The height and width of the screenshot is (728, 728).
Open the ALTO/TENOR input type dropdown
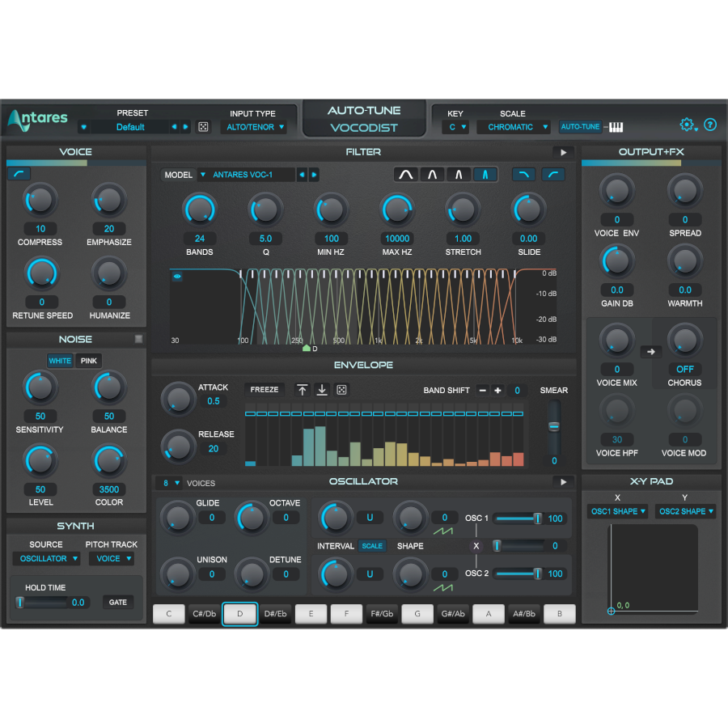[x=253, y=127]
